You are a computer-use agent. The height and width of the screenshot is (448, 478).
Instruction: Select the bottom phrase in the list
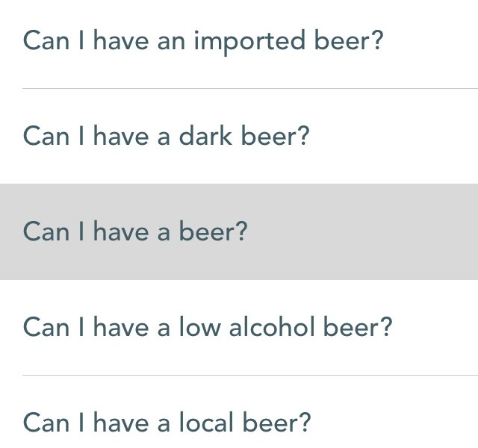[167, 423]
